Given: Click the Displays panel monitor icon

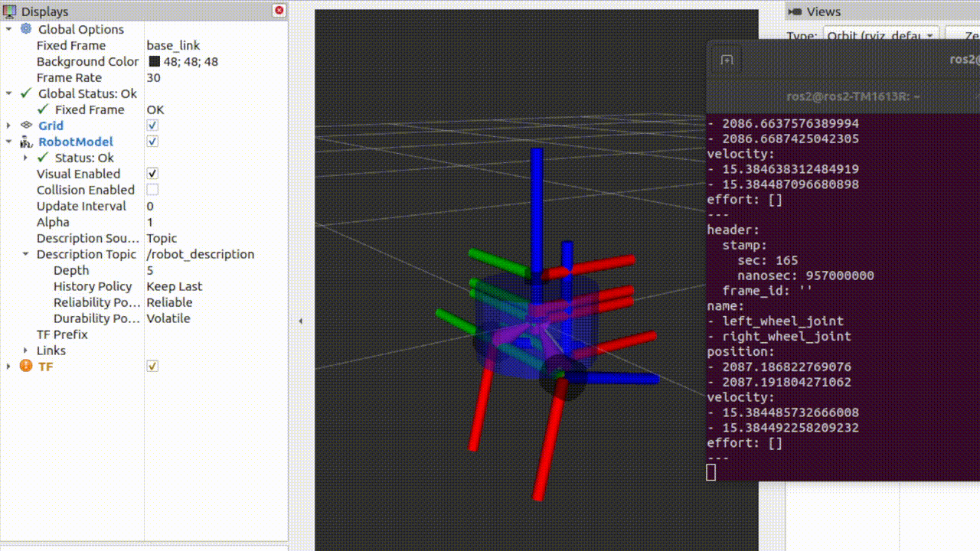Looking at the screenshot, I should (x=10, y=11).
